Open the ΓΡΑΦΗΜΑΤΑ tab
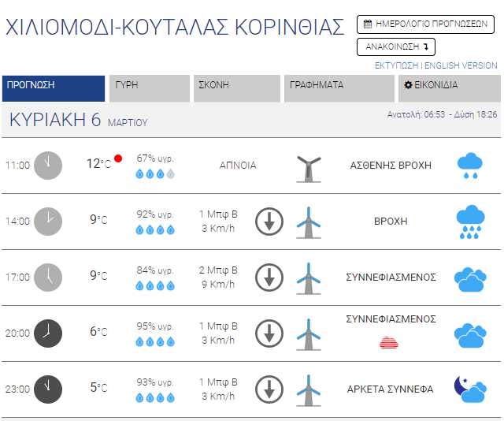The height and width of the screenshot is (421, 504). (337, 88)
